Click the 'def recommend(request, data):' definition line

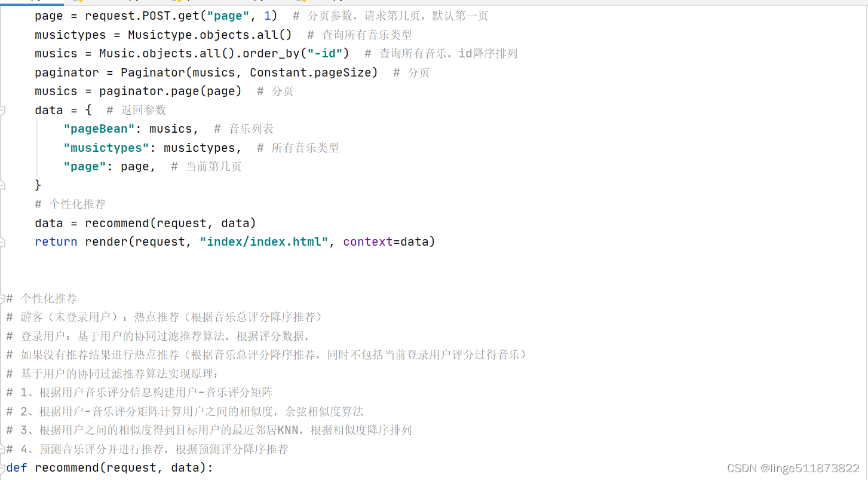(110, 467)
